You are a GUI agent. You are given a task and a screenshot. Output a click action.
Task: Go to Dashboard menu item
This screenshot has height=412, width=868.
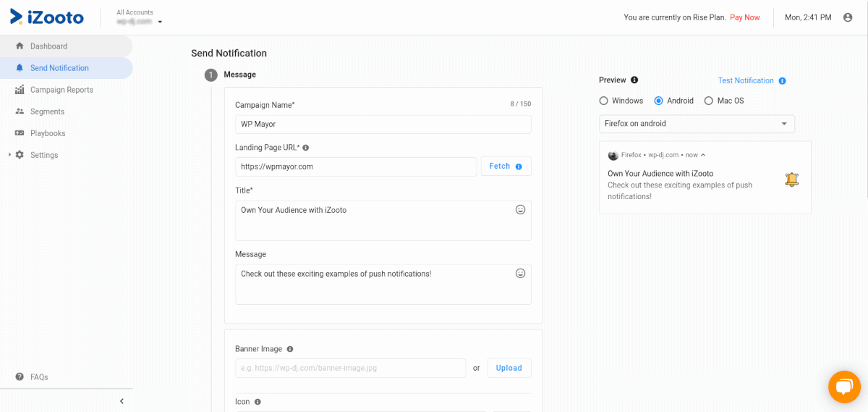[x=66, y=46]
